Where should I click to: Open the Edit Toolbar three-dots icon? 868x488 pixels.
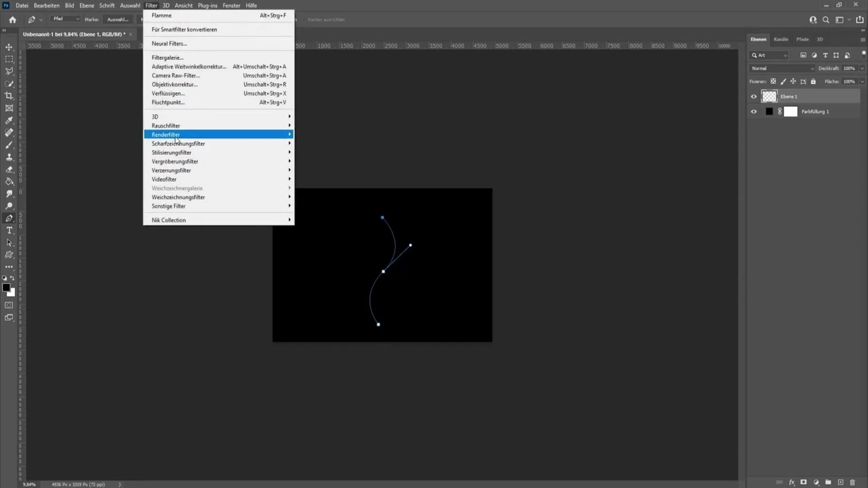tap(9, 267)
